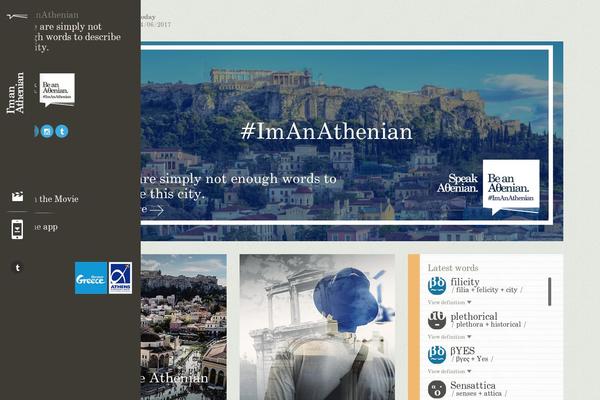Click the Sensattica word face icon
Viewport: 600px width, 400px height.
[437, 389]
